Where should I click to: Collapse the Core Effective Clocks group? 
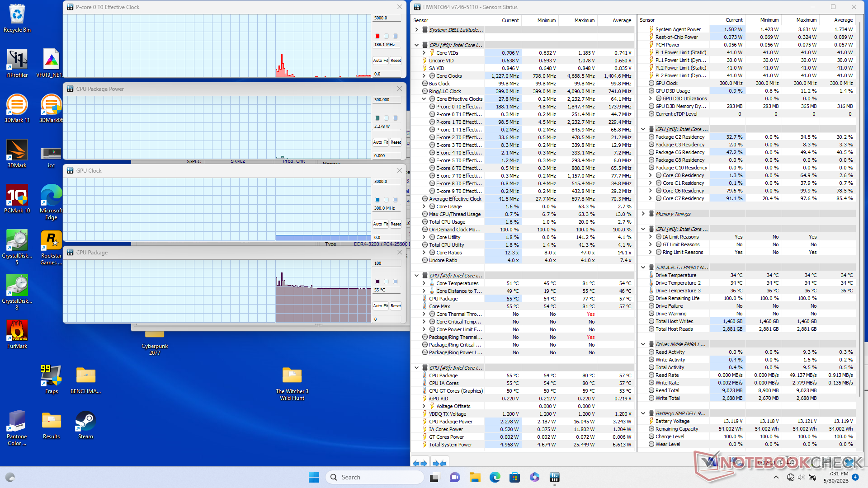pos(424,99)
